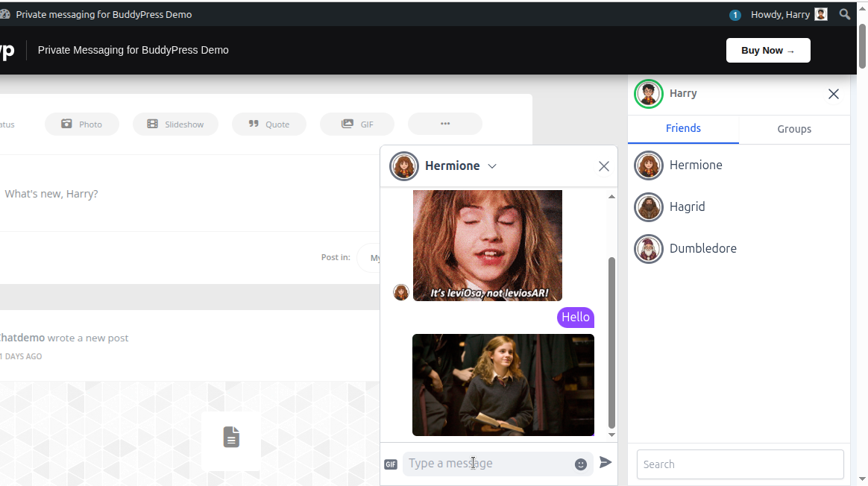Open the more post types ellipsis menu
Image resolution: width=868 pixels, height=486 pixels.
click(x=445, y=124)
